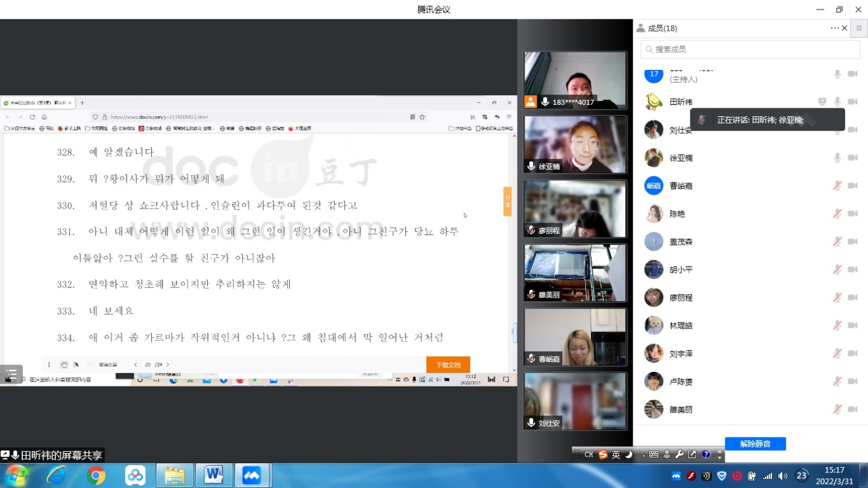
Task: Open Google Chrome from the taskbar
Action: [96, 475]
